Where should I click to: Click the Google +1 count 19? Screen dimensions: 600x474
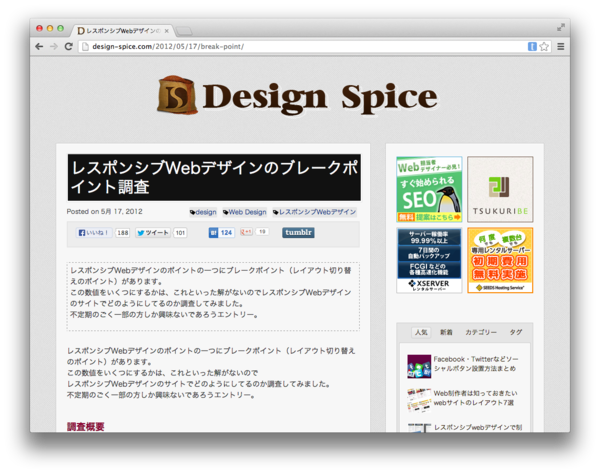point(262,232)
